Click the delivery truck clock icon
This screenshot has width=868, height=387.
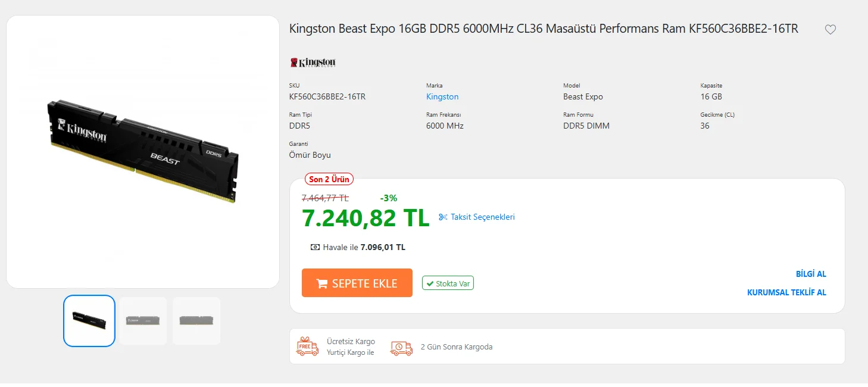click(401, 347)
